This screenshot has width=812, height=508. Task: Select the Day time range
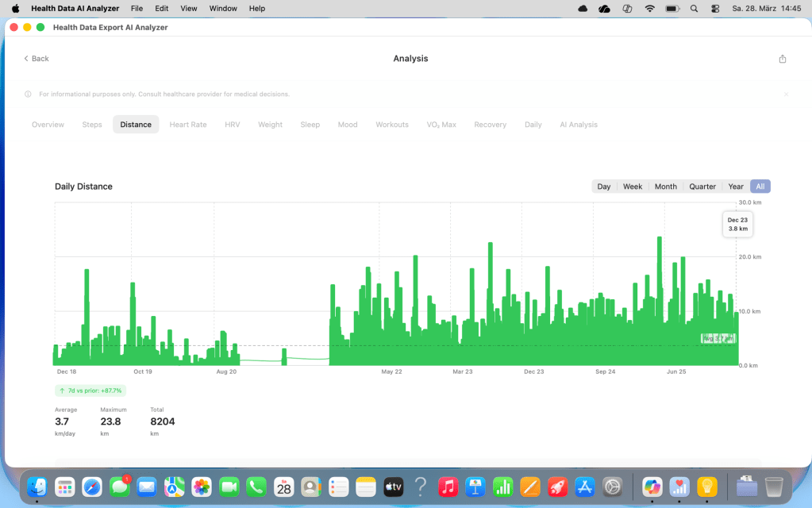[x=604, y=187]
